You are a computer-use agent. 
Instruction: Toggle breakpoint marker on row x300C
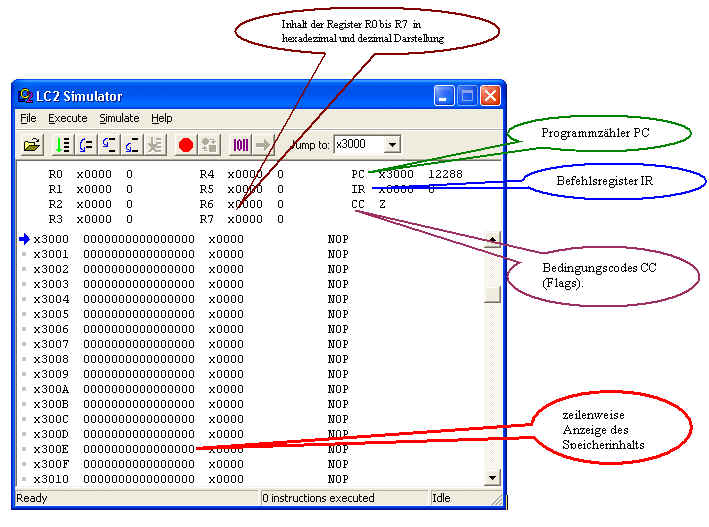(24, 419)
